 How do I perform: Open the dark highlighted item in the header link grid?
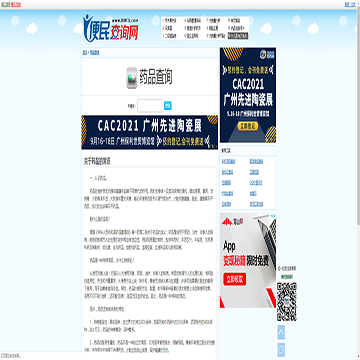point(238,36)
